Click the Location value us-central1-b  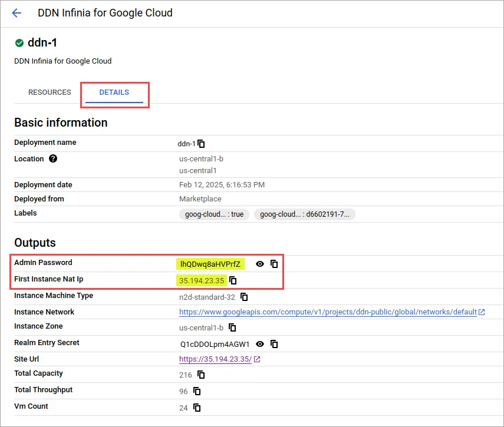click(201, 159)
